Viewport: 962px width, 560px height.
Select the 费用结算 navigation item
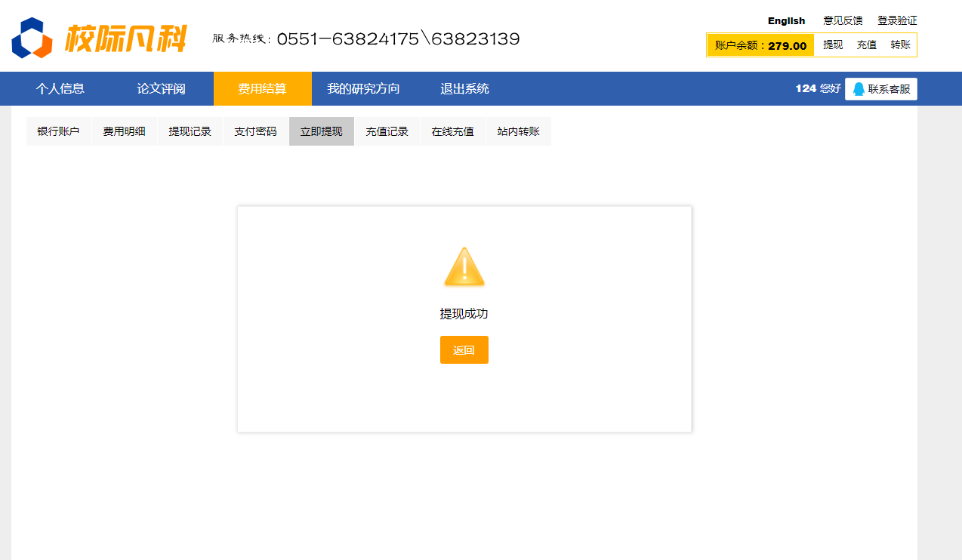pos(262,89)
